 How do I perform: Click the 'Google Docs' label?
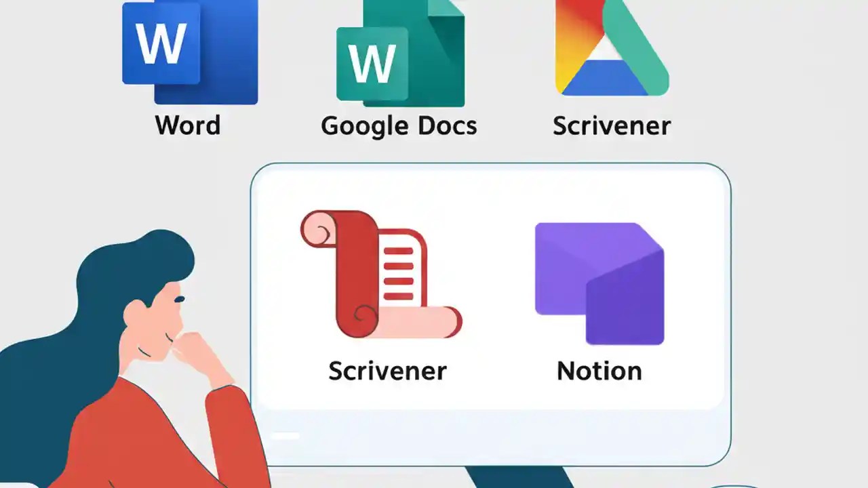click(399, 125)
